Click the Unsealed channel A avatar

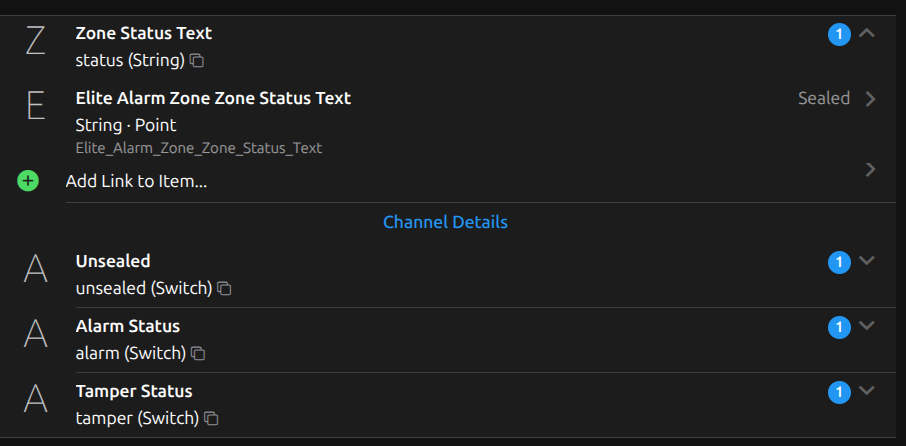35,270
